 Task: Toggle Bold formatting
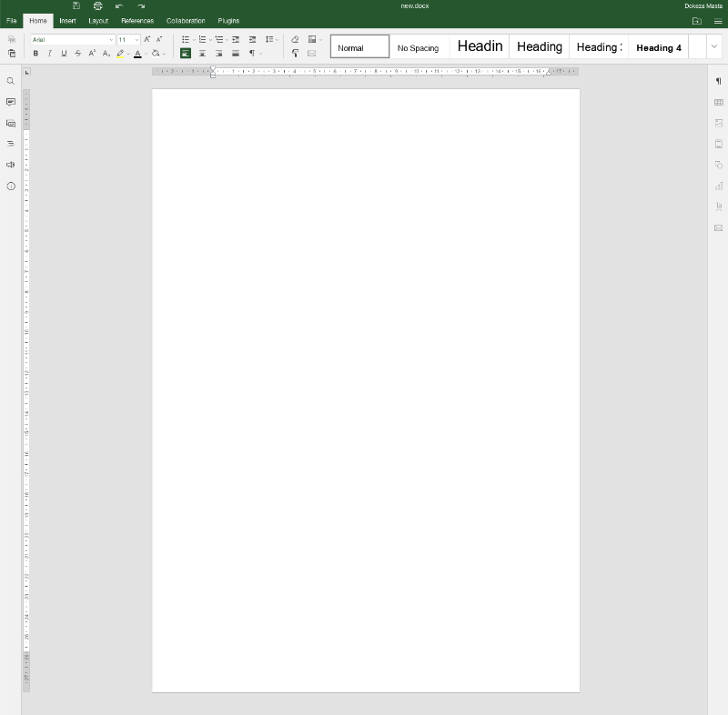coord(35,54)
